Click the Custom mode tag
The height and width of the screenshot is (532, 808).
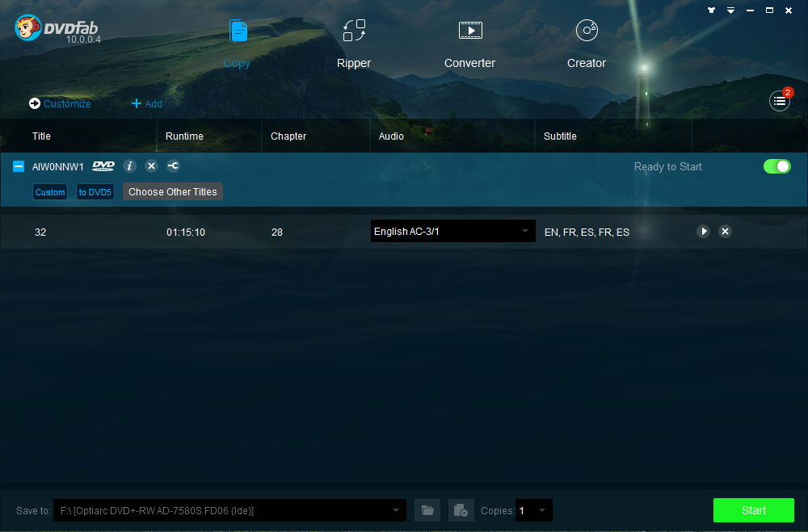tap(50, 192)
